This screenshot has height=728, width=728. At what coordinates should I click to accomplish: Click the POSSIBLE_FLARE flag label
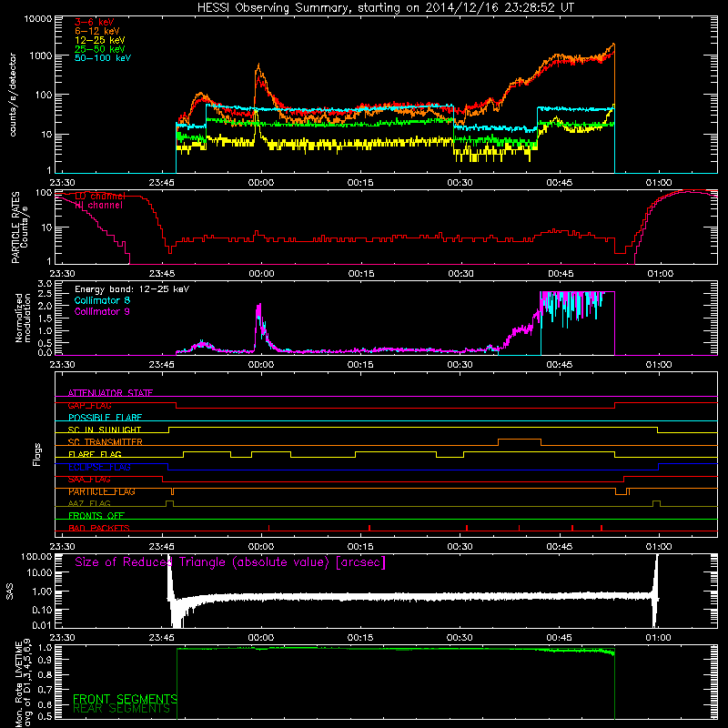[x=105, y=418]
